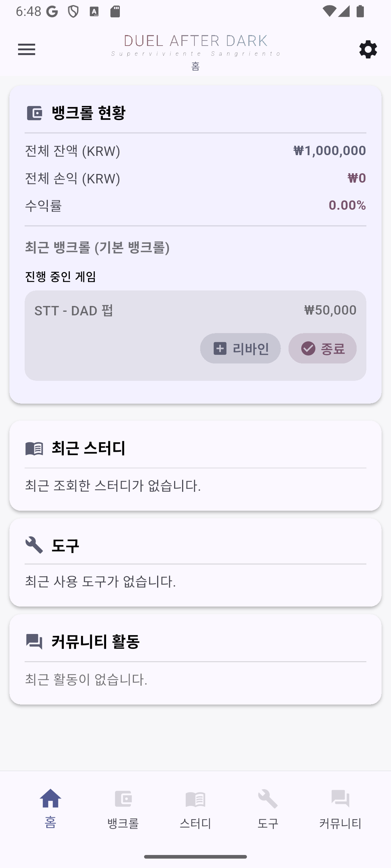Open settings via gear icon

368,49
